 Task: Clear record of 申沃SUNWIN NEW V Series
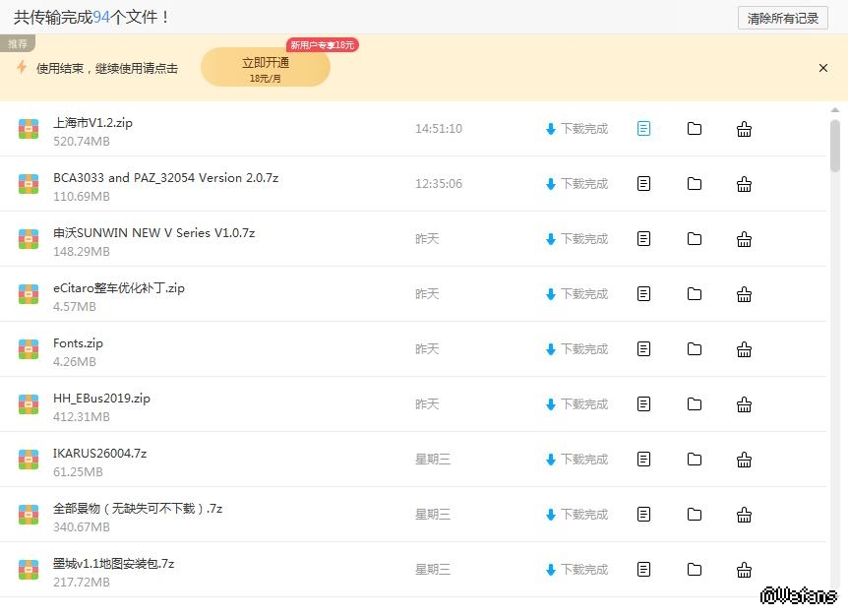click(x=744, y=239)
